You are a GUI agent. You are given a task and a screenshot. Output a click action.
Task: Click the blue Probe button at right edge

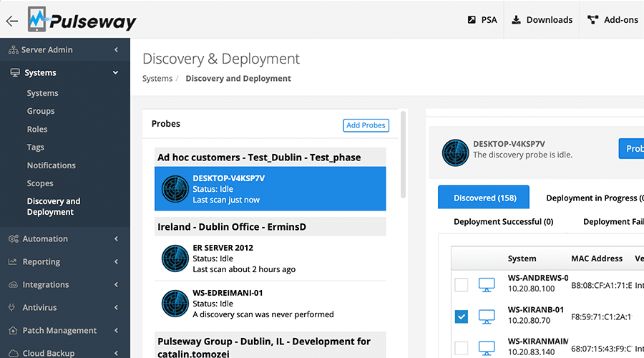click(x=631, y=148)
